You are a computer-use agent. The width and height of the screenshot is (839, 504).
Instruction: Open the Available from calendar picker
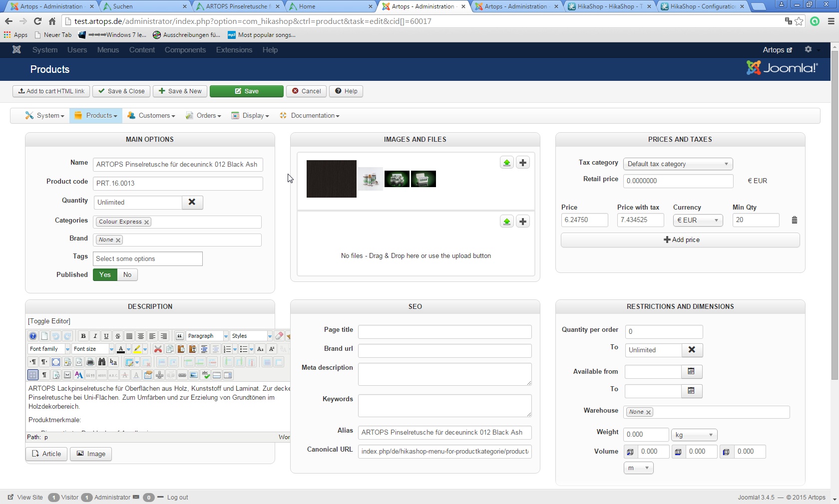point(692,371)
